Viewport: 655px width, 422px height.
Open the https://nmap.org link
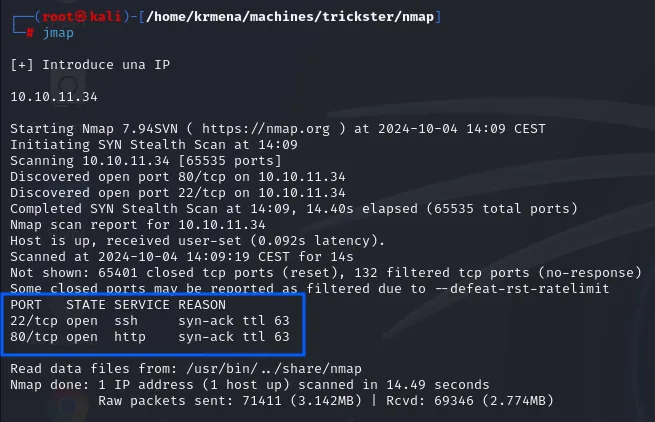tap(266, 129)
